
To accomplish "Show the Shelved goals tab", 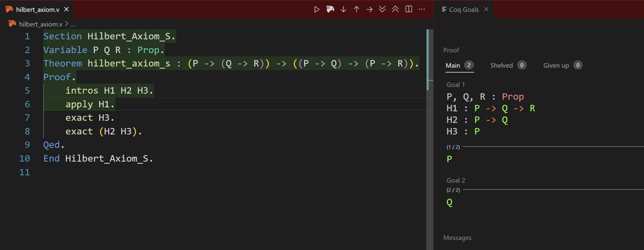I will (x=501, y=66).
